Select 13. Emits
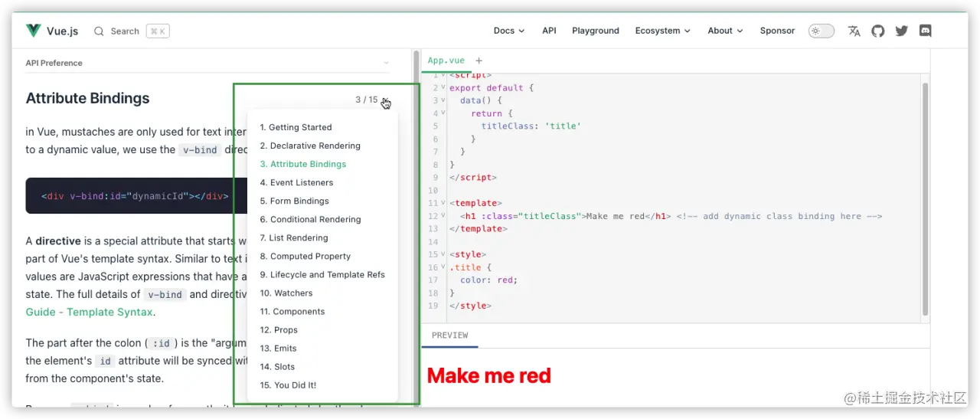The width and height of the screenshot is (980, 419). pos(278,348)
